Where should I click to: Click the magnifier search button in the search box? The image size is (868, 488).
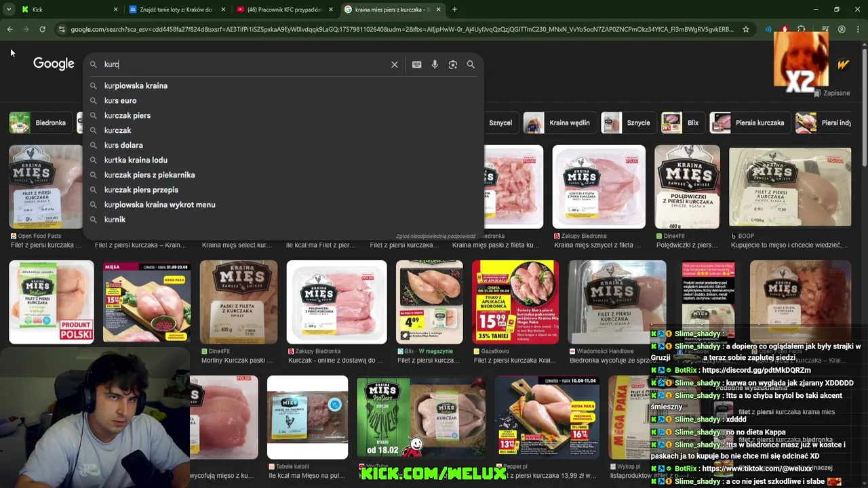(471, 64)
